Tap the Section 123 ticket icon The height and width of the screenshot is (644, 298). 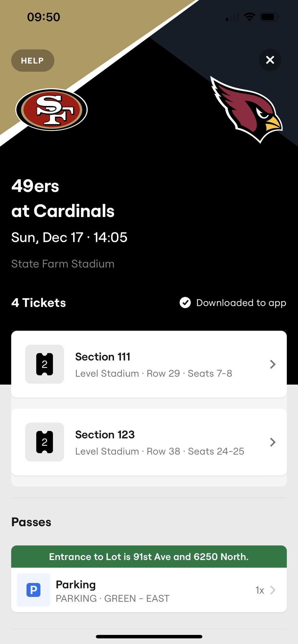pyautogui.click(x=45, y=442)
